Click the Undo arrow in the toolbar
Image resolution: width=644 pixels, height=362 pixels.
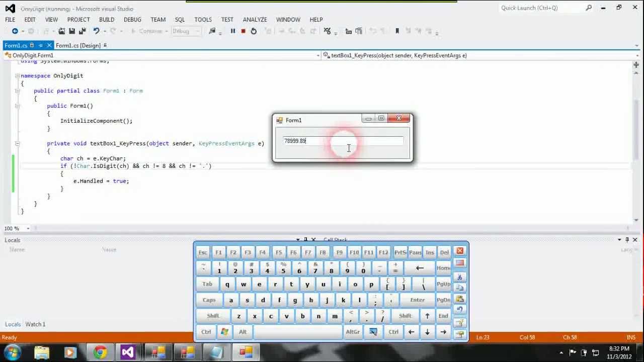click(96, 31)
